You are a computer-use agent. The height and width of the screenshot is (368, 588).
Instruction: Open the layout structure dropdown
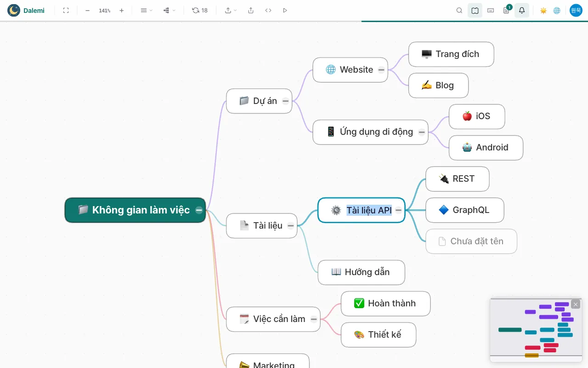tap(169, 10)
